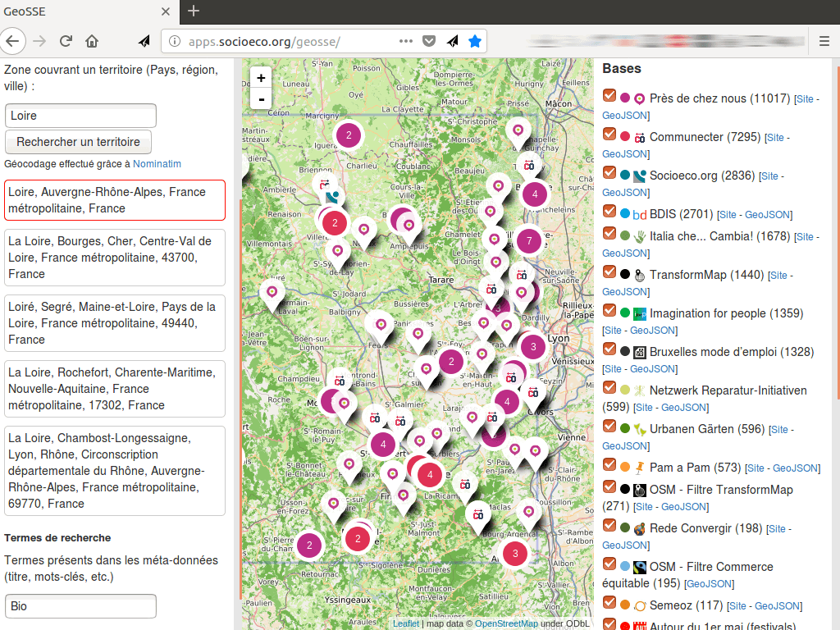
Task: Click the Rechercher un territoire button
Action: click(x=78, y=141)
